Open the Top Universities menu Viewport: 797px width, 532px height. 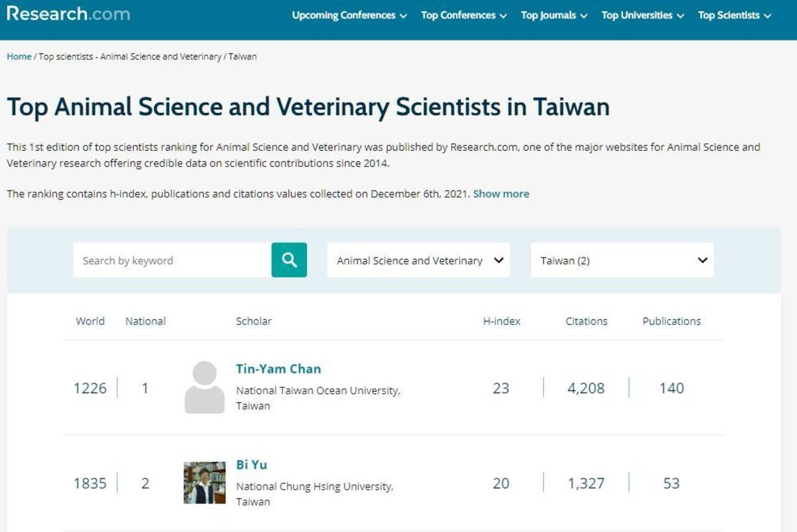[x=642, y=15]
